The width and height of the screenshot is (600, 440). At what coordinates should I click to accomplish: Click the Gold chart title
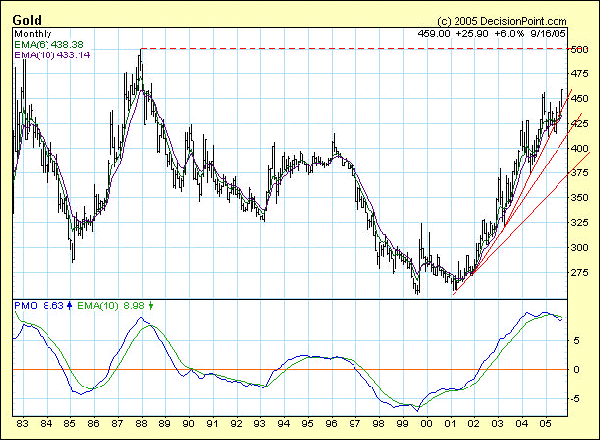click(28, 21)
